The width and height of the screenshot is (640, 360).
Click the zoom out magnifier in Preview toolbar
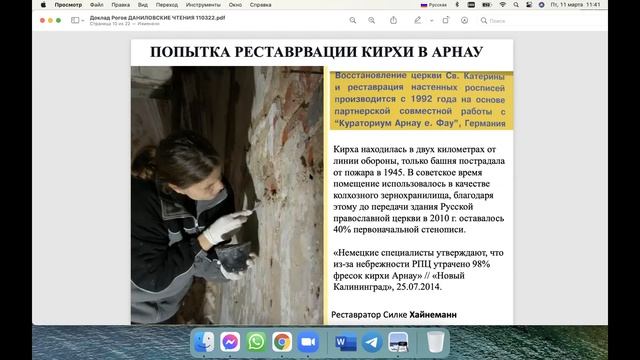[353, 20]
